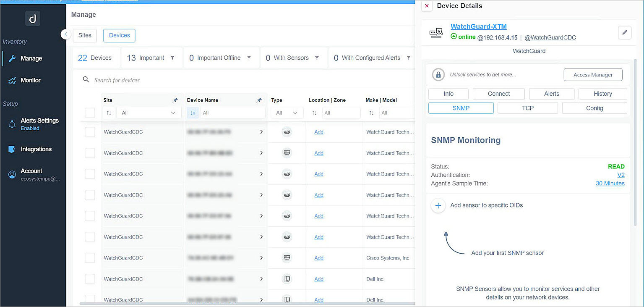Click the Integrations icon
Image resolution: width=644 pixels, height=307 pixels.
coord(12,149)
